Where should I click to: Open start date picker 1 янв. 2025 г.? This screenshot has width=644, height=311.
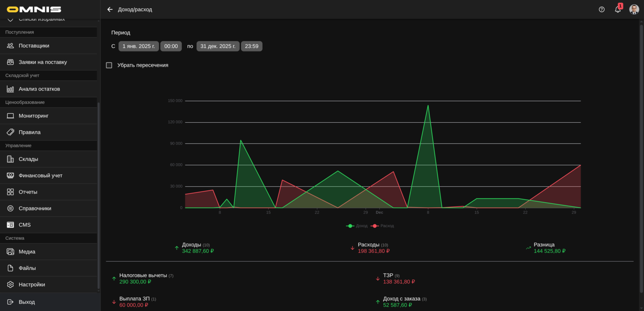click(x=139, y=46)
